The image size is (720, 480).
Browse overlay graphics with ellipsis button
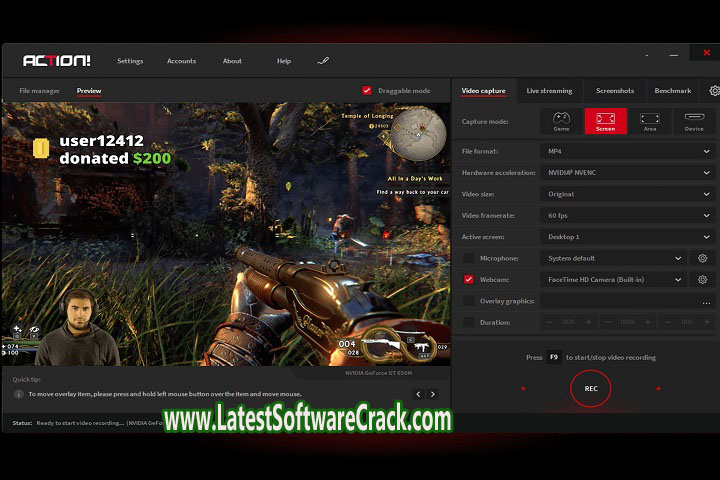(706, 301)
